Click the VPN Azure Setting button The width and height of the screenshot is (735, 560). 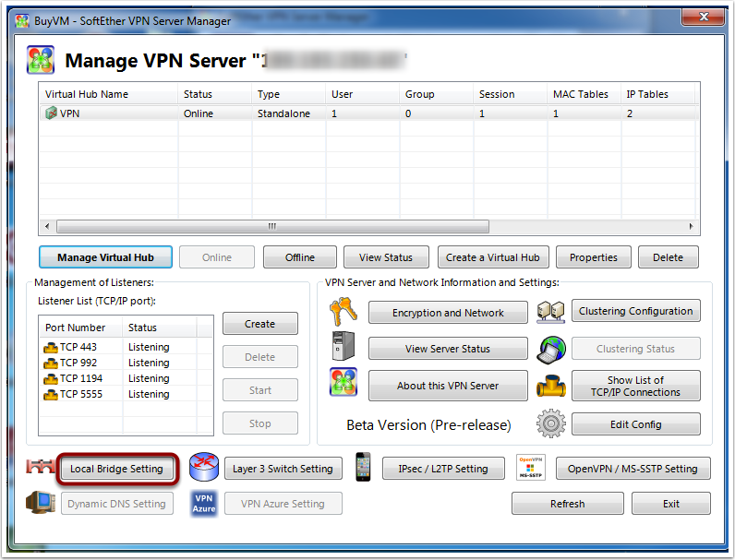point(283,504)
